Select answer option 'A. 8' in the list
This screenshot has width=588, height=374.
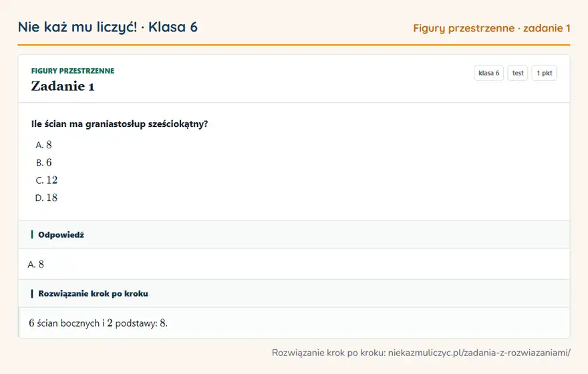43,145
